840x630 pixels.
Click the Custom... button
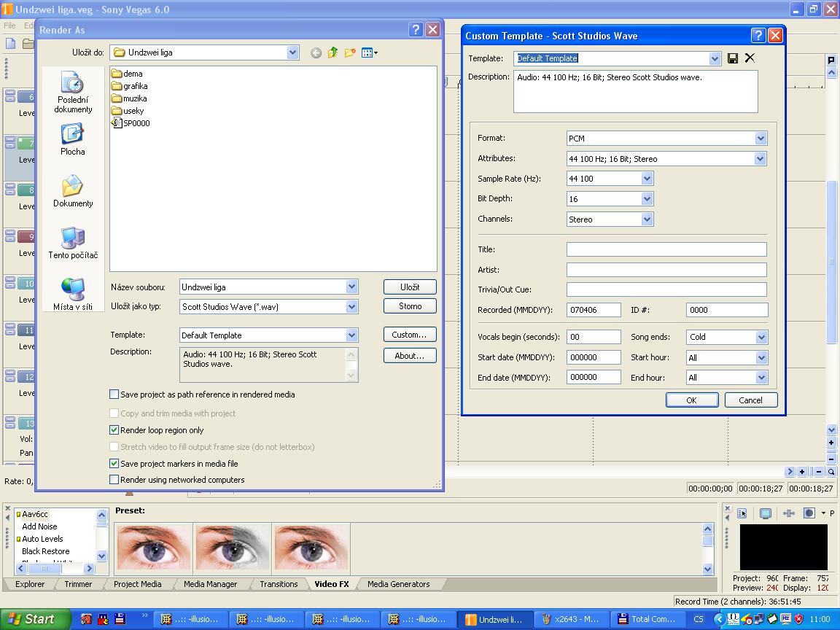click(410, 334)
